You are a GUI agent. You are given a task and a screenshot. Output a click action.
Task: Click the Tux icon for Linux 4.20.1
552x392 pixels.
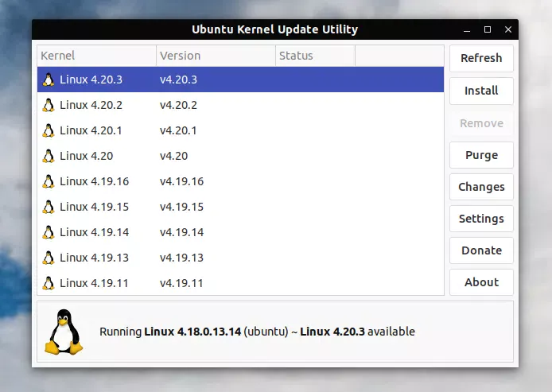(x=49, y=130)
